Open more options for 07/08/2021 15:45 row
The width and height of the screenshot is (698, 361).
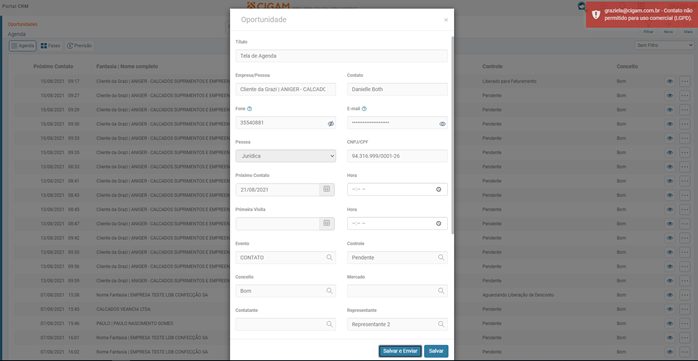pos(685,309)
